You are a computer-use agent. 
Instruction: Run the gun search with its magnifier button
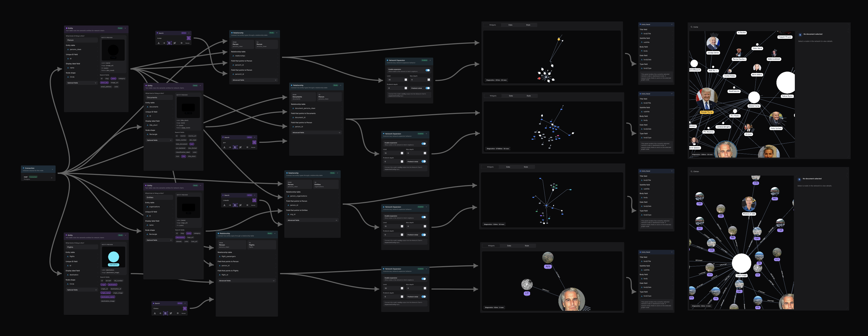tap(254, 142)
